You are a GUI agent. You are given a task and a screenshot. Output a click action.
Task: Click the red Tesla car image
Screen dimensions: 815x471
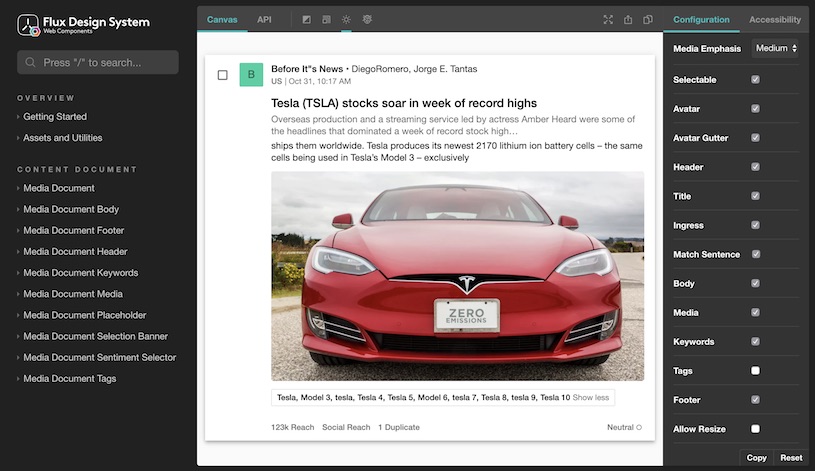tap(457, 276)
